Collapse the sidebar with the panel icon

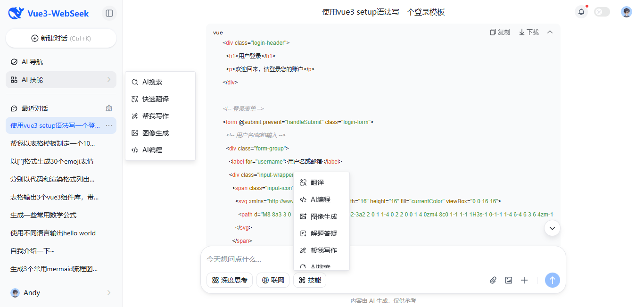[x=109, y=13]
